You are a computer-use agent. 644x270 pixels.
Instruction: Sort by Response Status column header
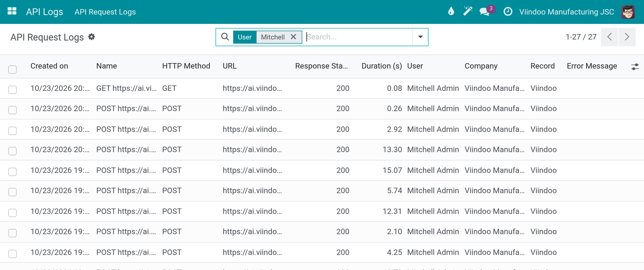pyautogui.click(x=321, y=66)
